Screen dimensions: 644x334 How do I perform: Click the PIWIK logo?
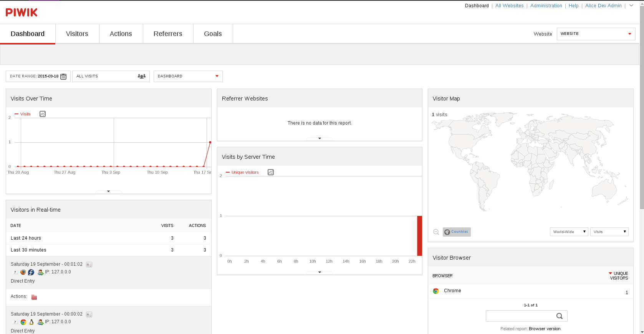point(22,13)
